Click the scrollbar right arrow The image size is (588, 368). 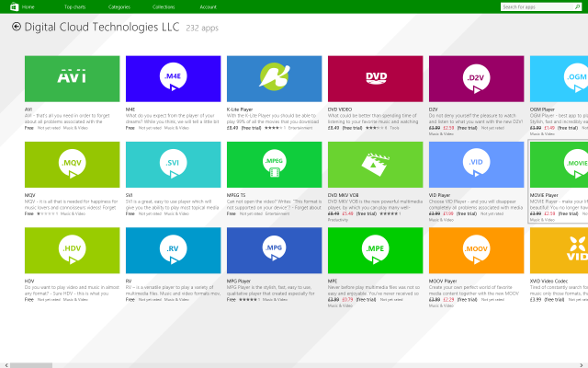[582, 365]
